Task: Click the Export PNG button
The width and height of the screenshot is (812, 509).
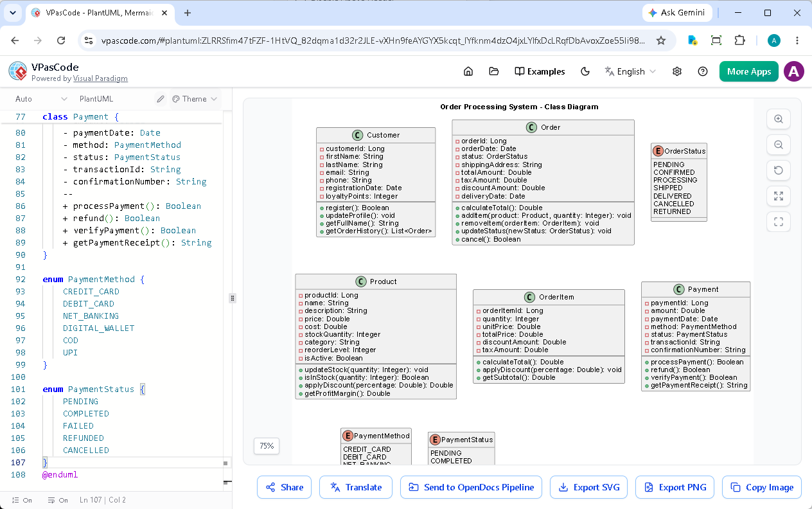Action: [675, 487]
